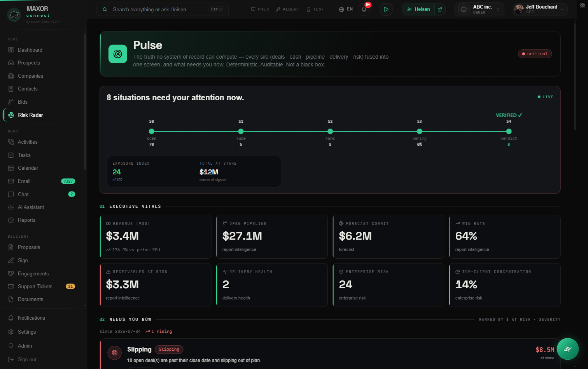
Task: Click the $8.5M at stake amount
Action: coord(545,350)
